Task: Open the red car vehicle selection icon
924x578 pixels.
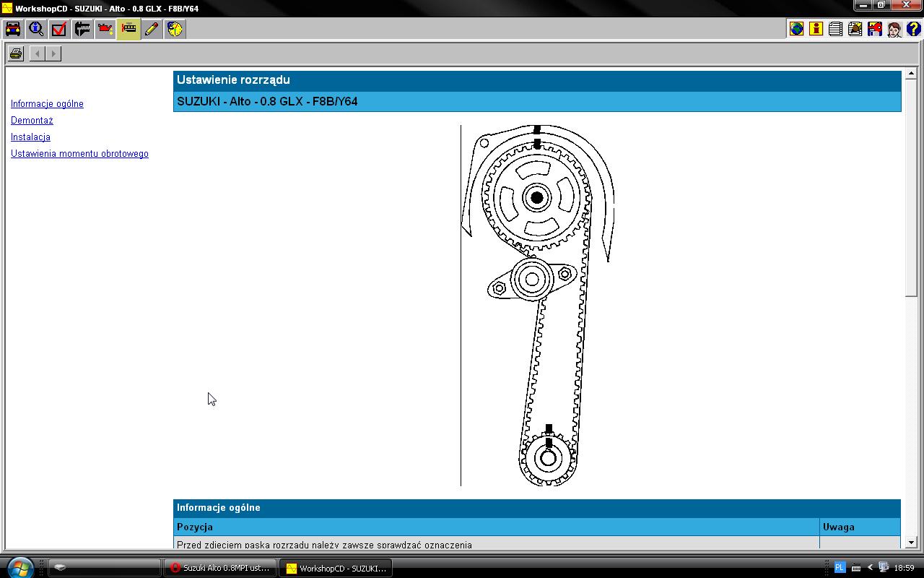Action: coord(13,29)
